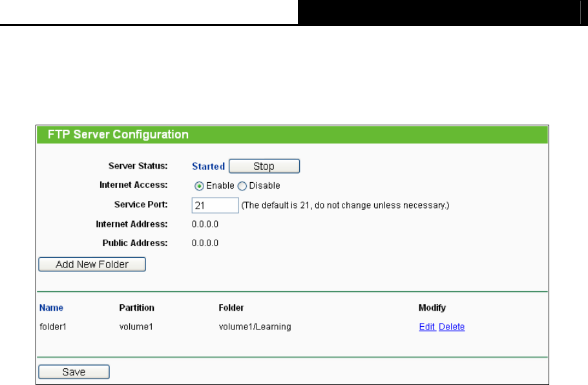Image resolution: width=588 pixels, height=385 pixels.
Task: Select the folder1 name cell
Action: (53, 327)
